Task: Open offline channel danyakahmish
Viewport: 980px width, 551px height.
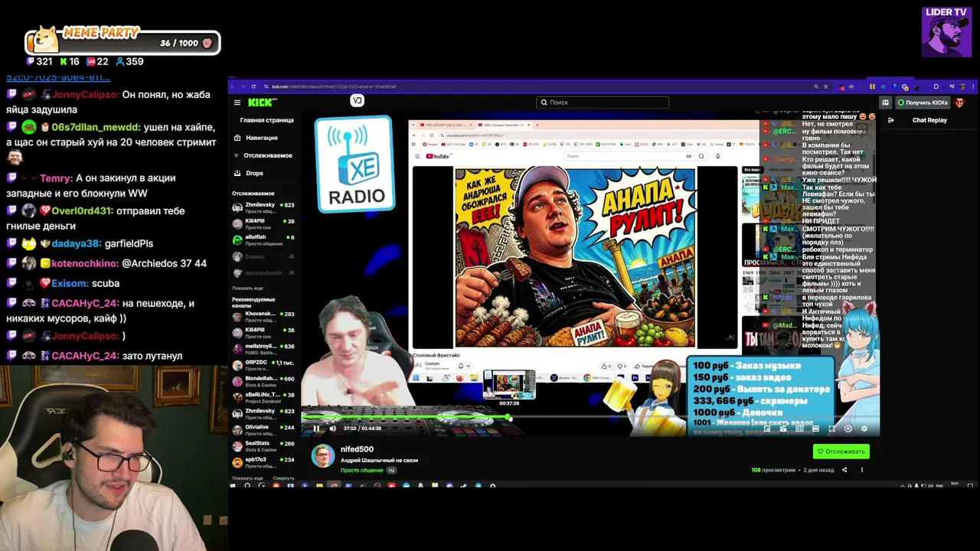Action: 265,272
